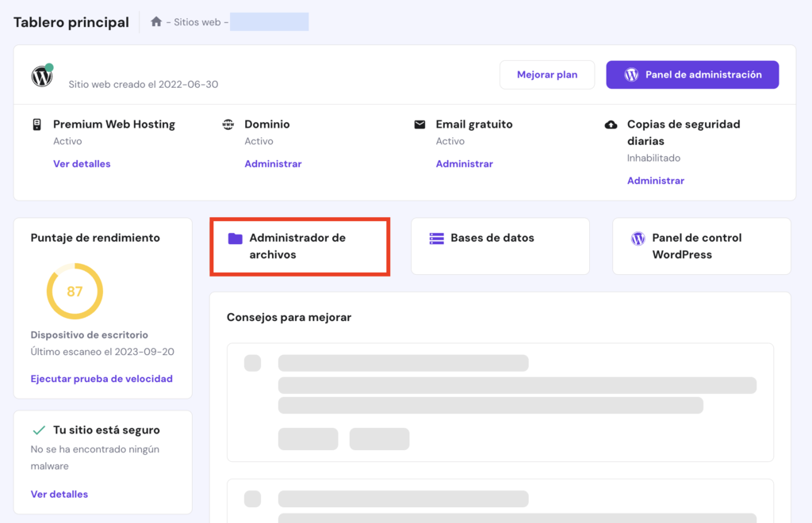Click the WordPress logo inside Panel de administración
Image resolution: width=812 pixels, height=523 pixels.
631,74
